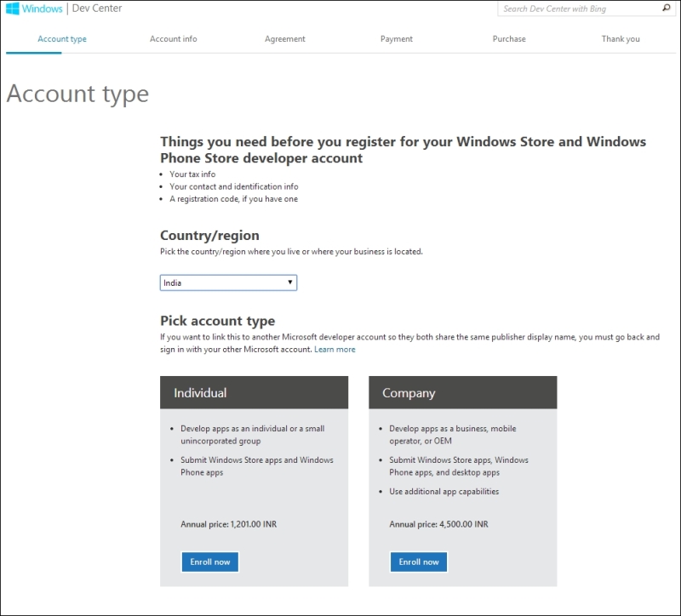Click 'Pick the country/region where you live' text

pos(291,252)
